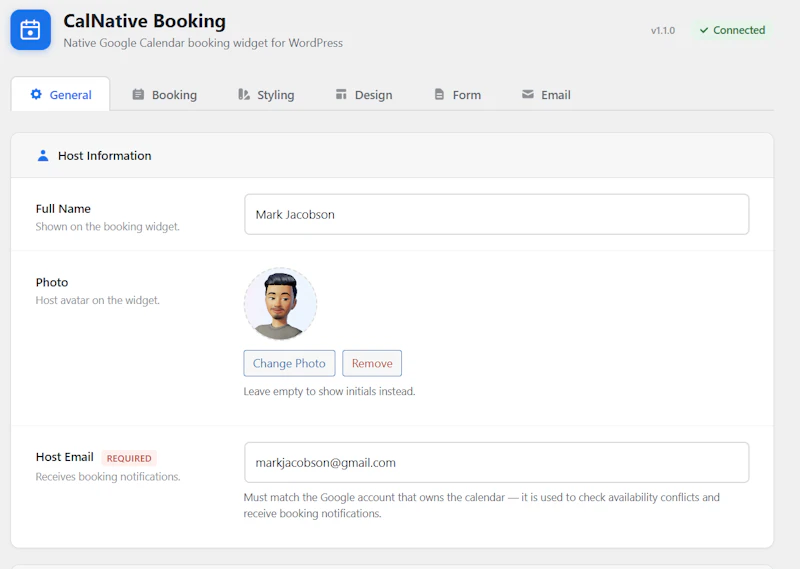Image resolution: width=800 pixels, height=569 pixels.
Task: Click the Host Information section header
Action: [x=392, y=156]
